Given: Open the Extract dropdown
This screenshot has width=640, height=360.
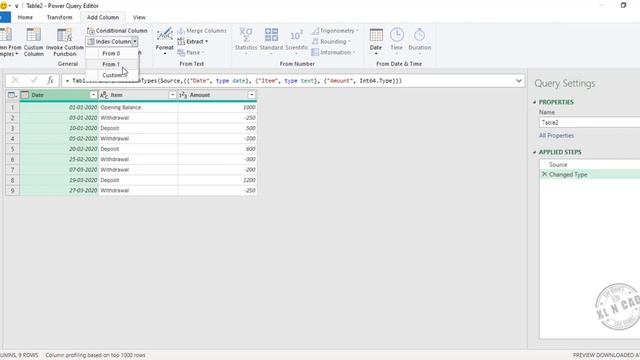Looking at the screenshot, I should pyautogui.click(x=193, y=42).
